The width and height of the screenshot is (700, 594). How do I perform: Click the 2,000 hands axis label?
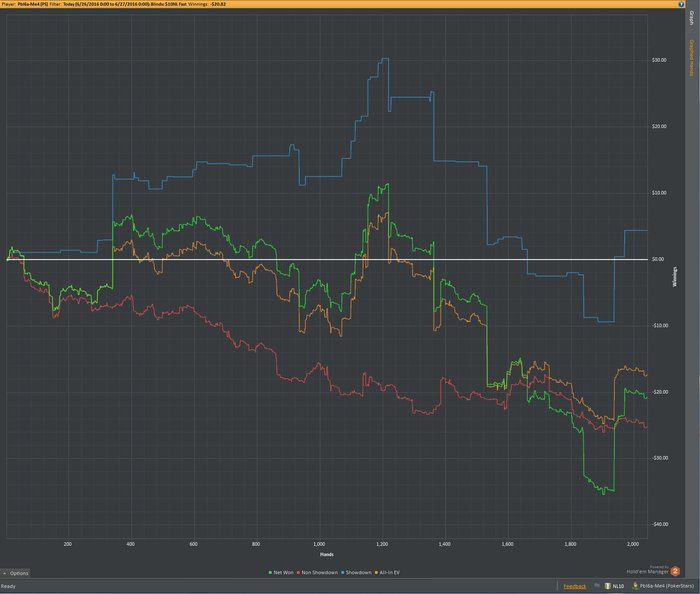[x=633, y=544]
